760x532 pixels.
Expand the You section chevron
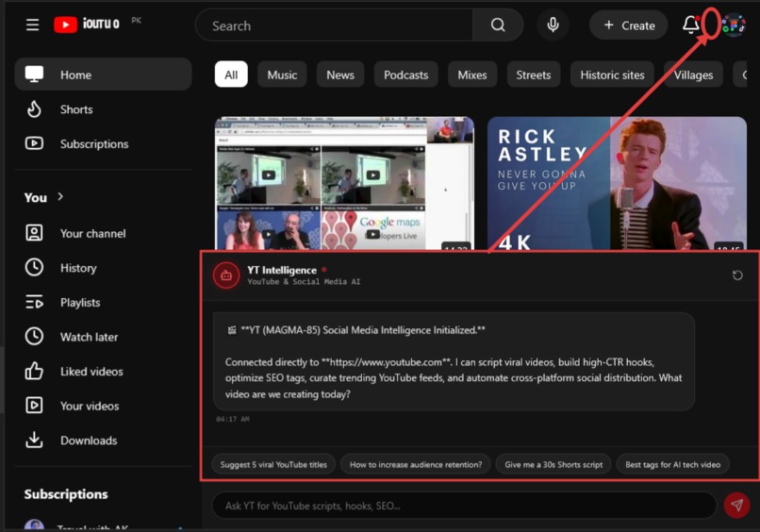coord(60,196)
